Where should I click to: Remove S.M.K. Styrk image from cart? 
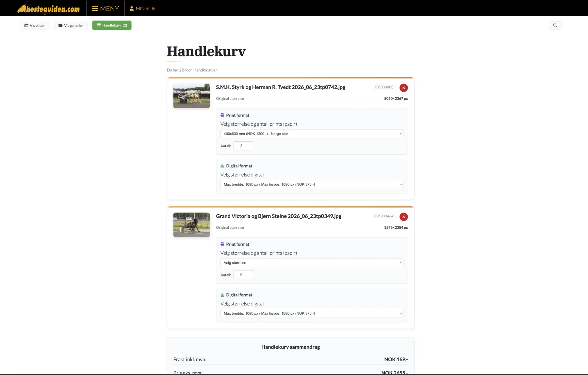(403, 88)
